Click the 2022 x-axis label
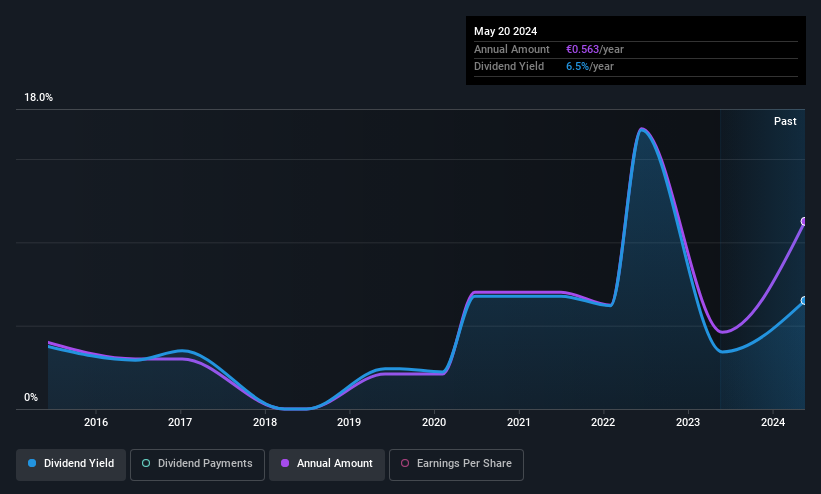 603,422
